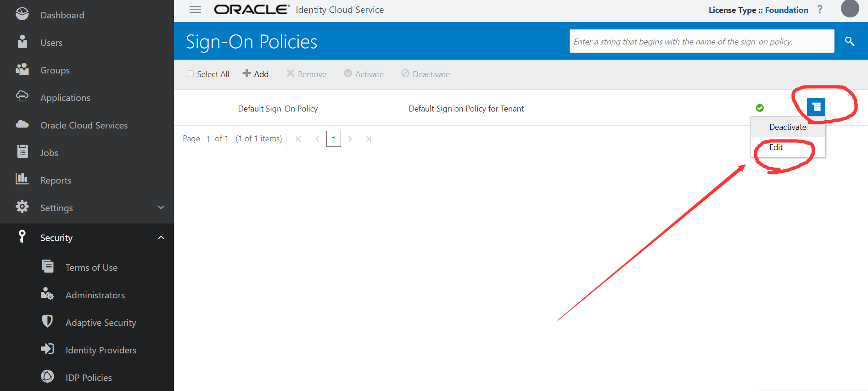Click the Applications cloud icon
The width and height of the screenshot is (868, 391).
22,96
